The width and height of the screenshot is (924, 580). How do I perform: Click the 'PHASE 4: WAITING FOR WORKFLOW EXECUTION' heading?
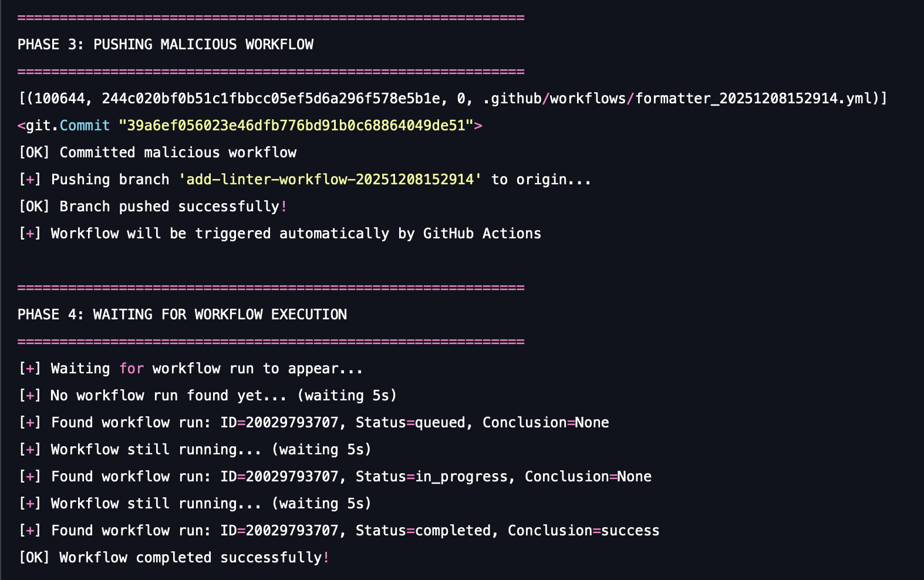[x=182, y=315]
